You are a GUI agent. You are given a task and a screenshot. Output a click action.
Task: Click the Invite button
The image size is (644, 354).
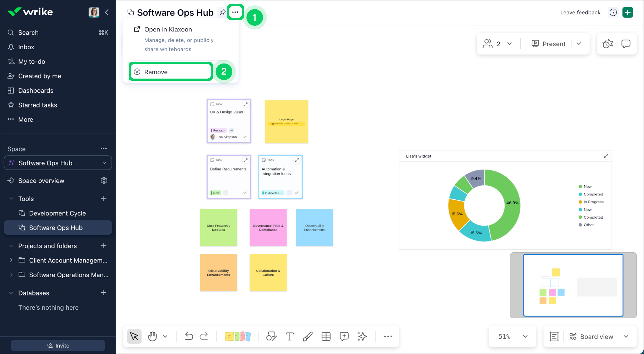pyautogui.click(x=58, y=345)
